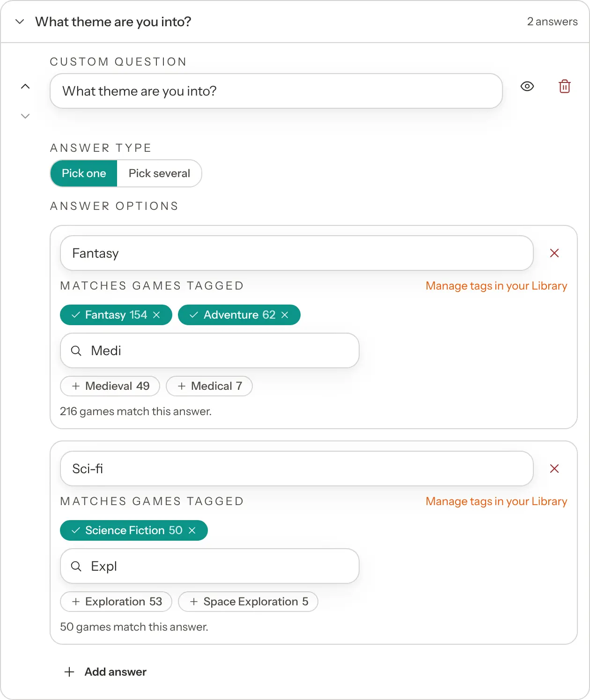Remove the 'Fantasy 154' tag
The width and height of the screenshot is (590, 700).
[x=156, y=315]
